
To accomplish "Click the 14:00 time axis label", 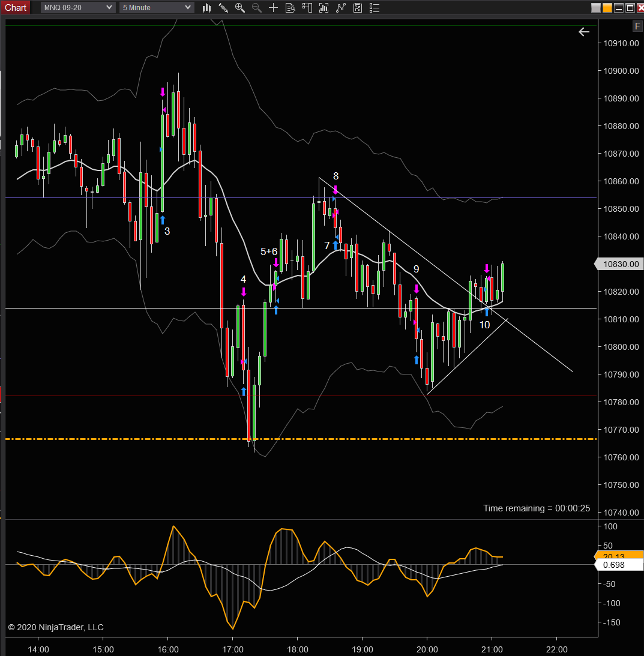I will [x=38, y=649].
